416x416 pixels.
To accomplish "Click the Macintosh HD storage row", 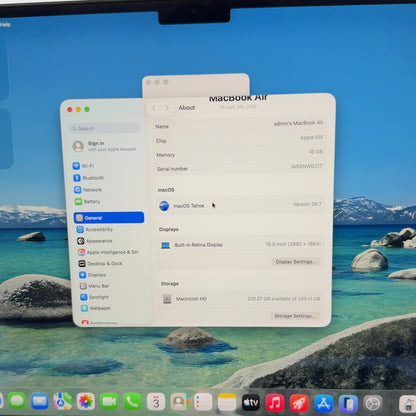I will click(241, 299).
